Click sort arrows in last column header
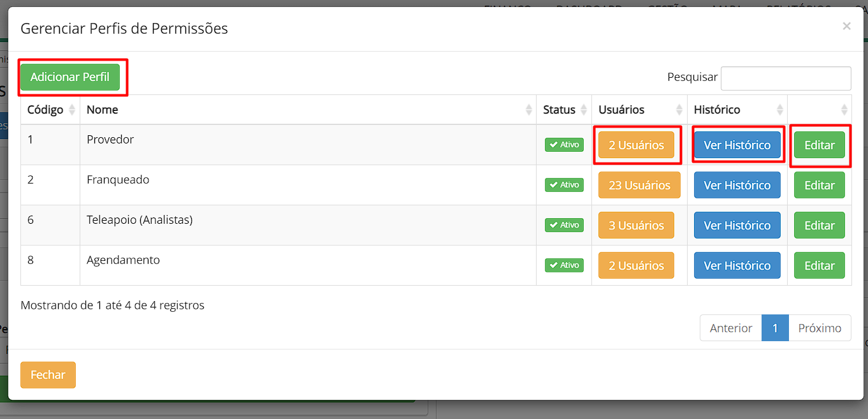 pyautogui.click(x=844, y=110)
